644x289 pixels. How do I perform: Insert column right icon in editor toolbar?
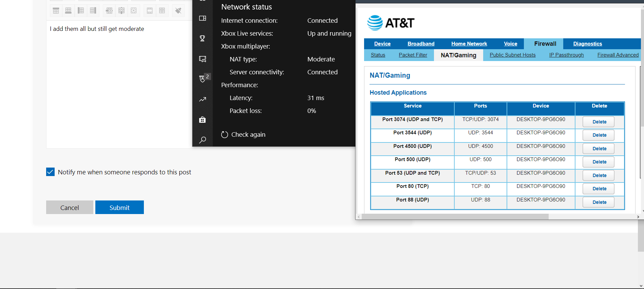pyautogui.click(x=93, y=11)
